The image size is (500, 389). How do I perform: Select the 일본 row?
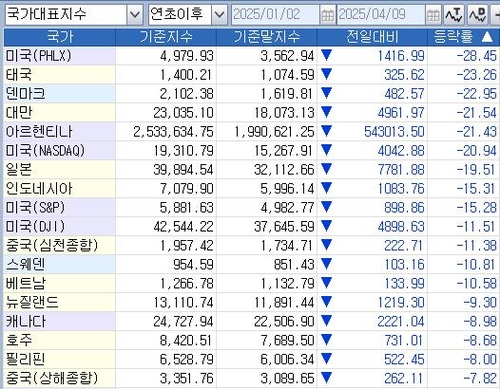[252, 170]
